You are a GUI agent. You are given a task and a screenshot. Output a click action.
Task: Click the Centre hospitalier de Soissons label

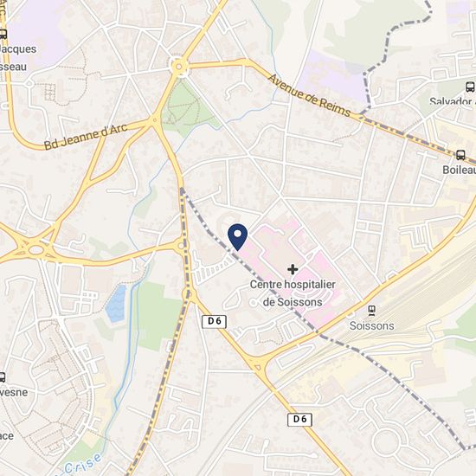pyautogui.click(x=293, y=293)
